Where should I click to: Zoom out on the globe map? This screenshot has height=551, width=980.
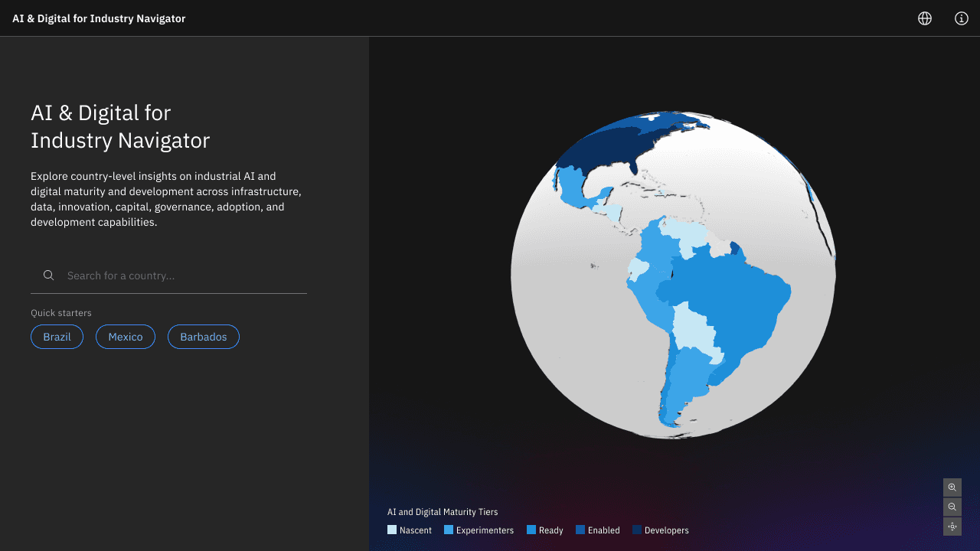click(x=952, y=507)
